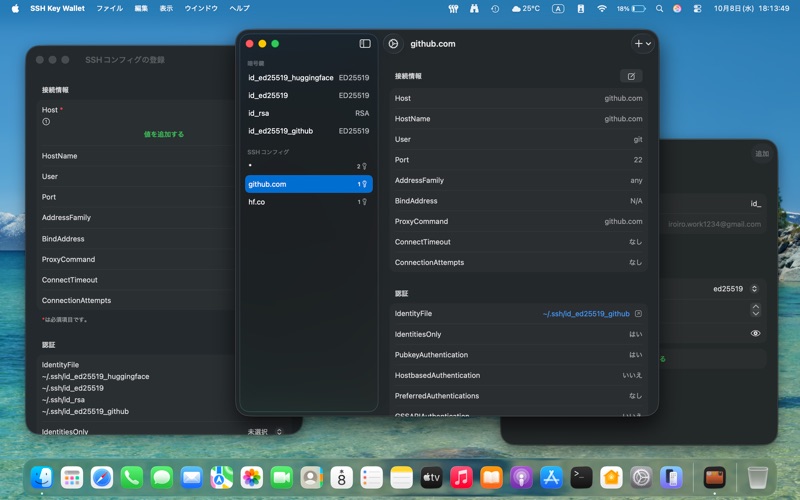Open the ヘルプ menu
Screen dimensions: 800x500
tap(239, 8)
